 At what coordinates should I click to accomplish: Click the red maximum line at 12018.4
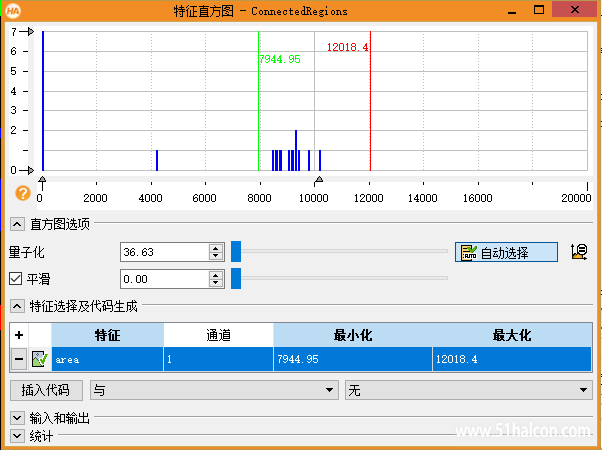(x=370, y=101)
